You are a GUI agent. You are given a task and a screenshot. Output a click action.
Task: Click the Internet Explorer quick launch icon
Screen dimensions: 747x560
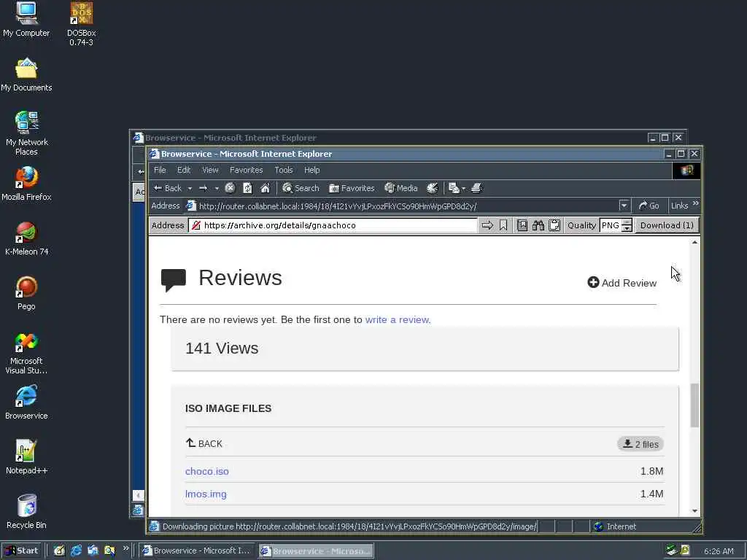tap(76, 551)
